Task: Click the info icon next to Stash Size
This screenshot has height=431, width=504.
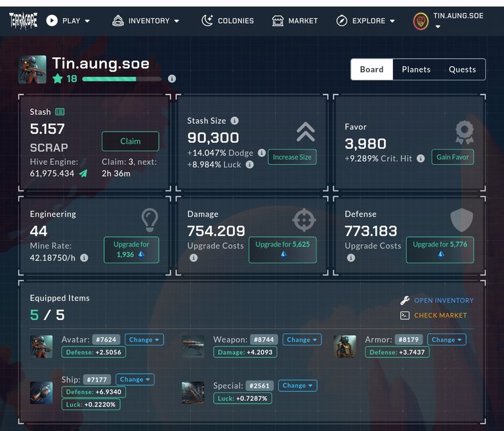Action: pyautogui.click(x=235, y=121)
